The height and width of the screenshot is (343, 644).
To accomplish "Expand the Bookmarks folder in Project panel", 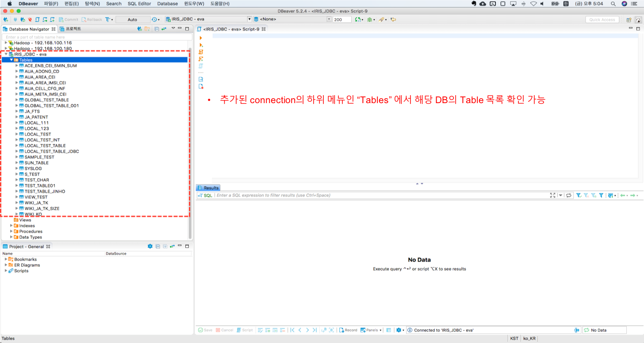I will 6,259.
